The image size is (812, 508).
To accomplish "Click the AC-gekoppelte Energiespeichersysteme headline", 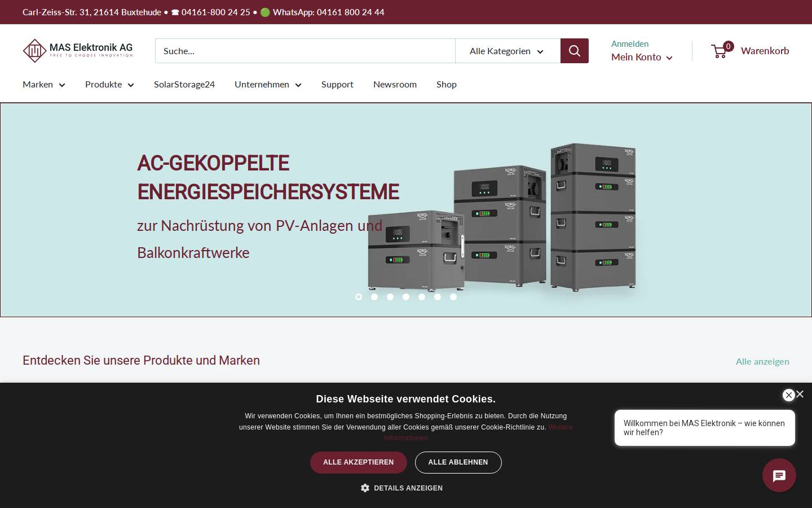I will (268, 177).
